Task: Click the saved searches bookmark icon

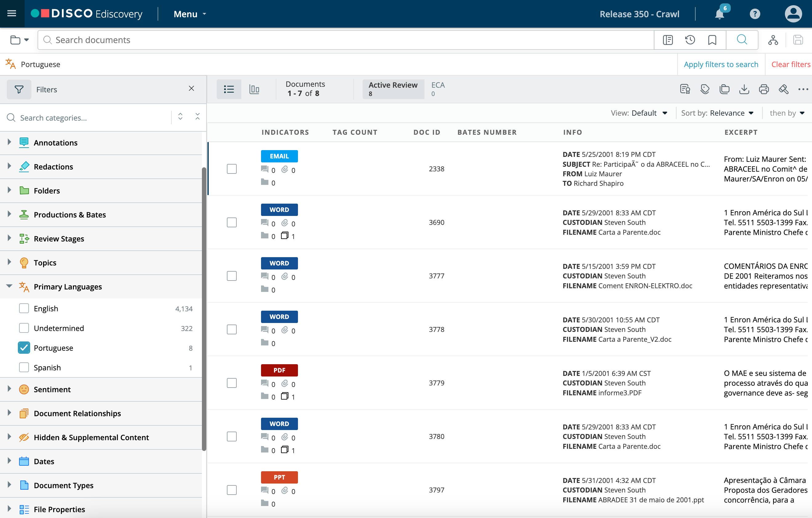Action: [x=712, y=40]
